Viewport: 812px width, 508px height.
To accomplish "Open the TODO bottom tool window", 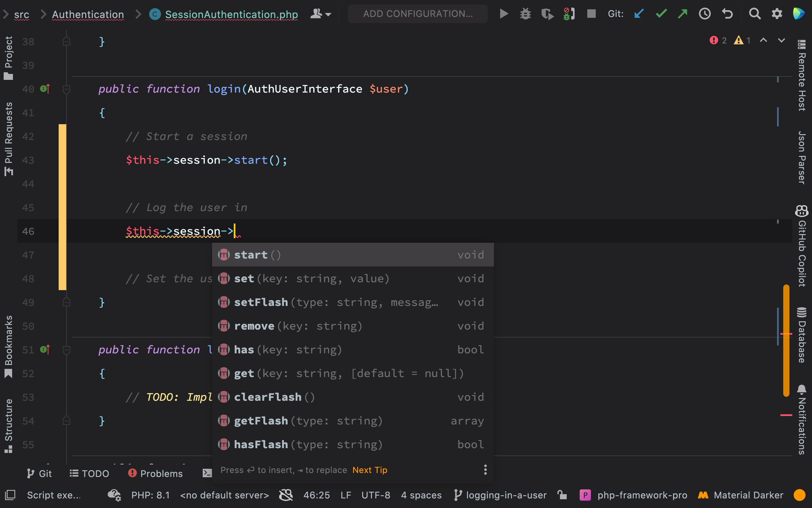I will pos(89,473).
